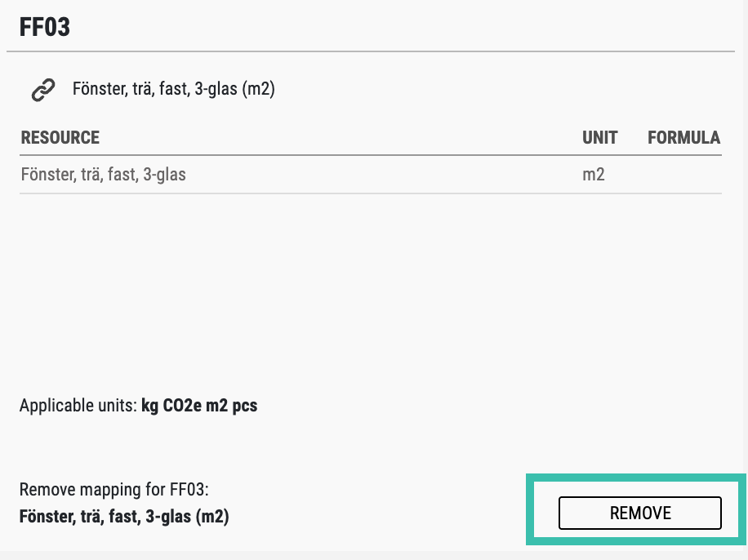Select the pcs applicable unit
The image size is (748, 560).
(245, 405)
